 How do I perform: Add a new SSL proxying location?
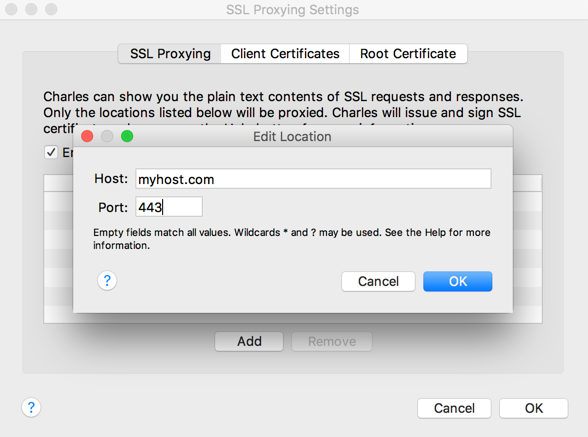point(249,341)
